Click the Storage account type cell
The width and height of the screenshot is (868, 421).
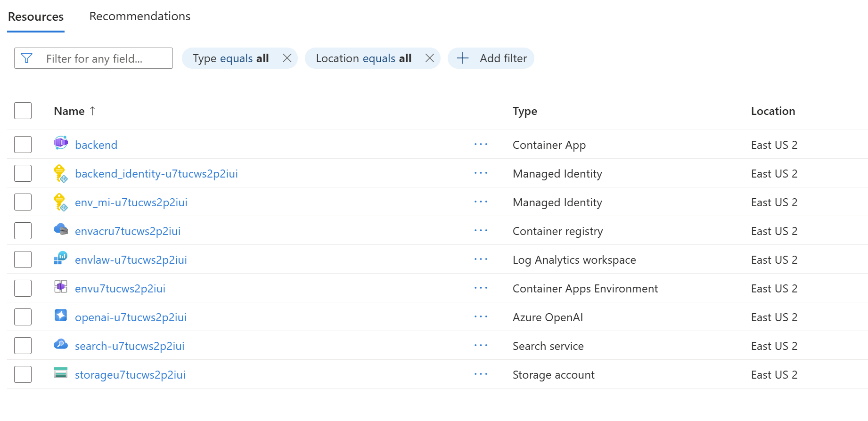(x=553, y=375)
